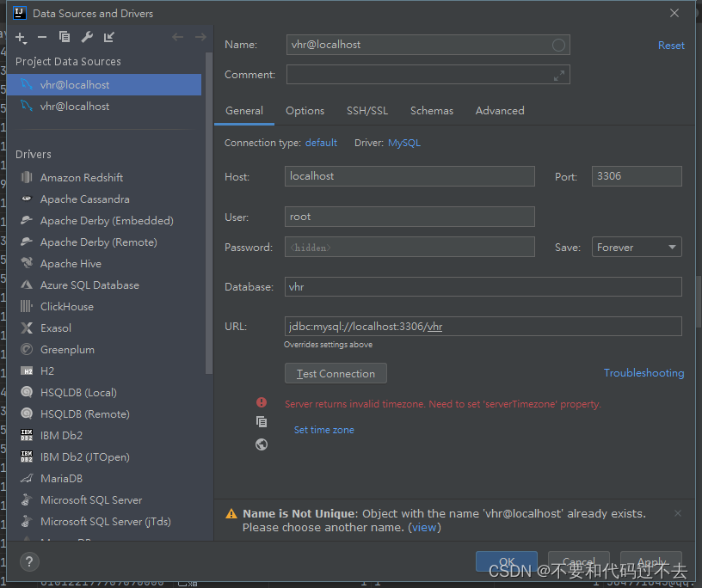The image size is (702, 588).
Task: Search the web for the error
Action: [x=262, y=444]
